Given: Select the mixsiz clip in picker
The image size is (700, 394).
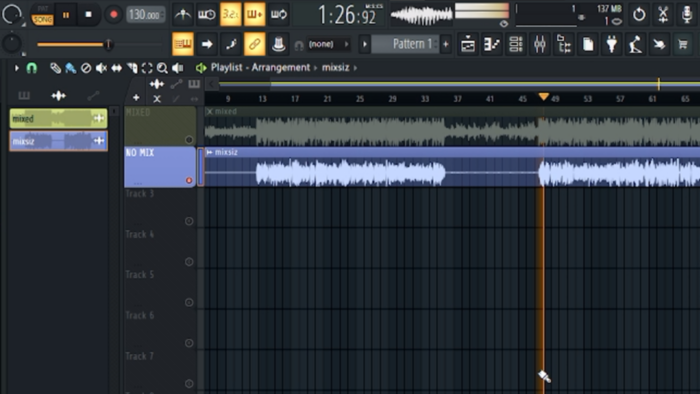Looking at the screenshot, I should 58,141.
